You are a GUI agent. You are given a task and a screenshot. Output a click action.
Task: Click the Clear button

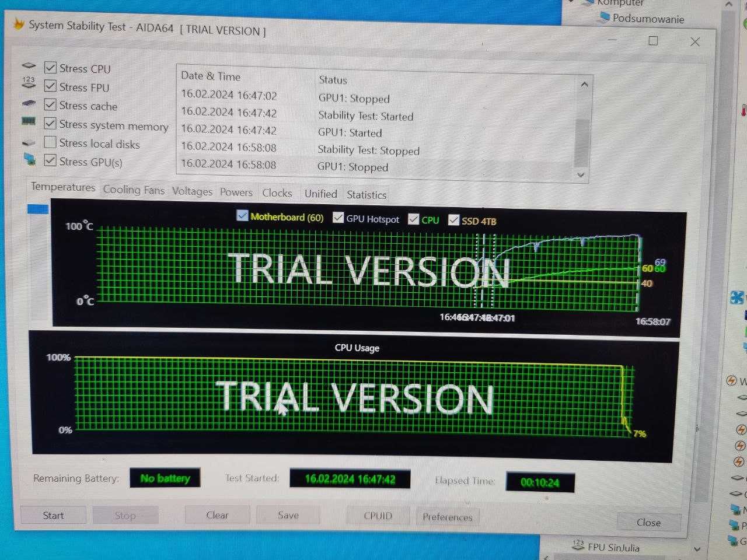click(217, 515)
